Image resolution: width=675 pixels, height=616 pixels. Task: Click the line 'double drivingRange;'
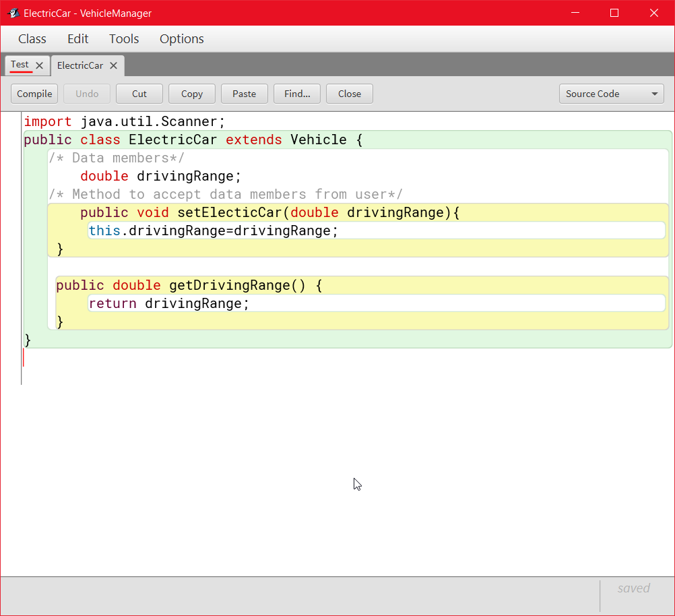pos(160,176)
